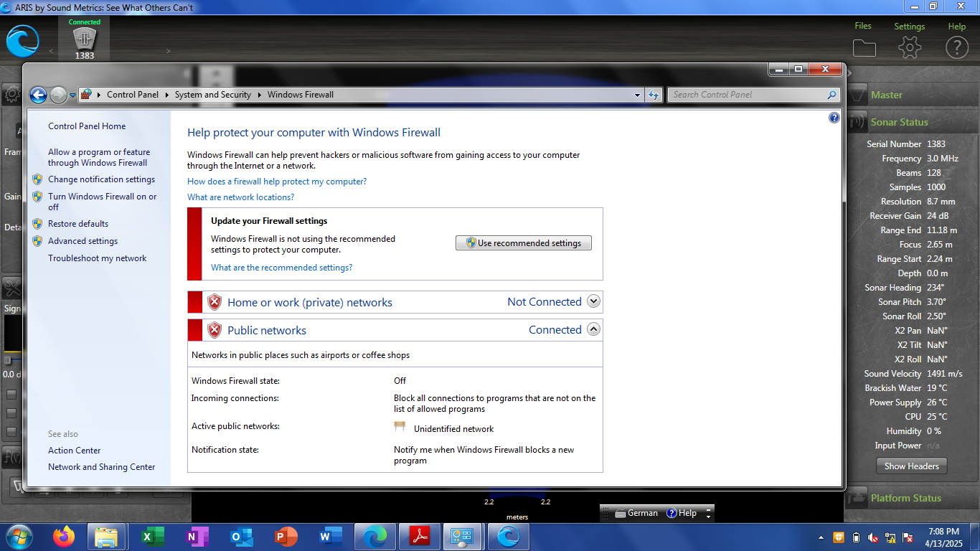Click the refresh button beside address bar
The height and width of the screenshot is (551, 980).
654,95
